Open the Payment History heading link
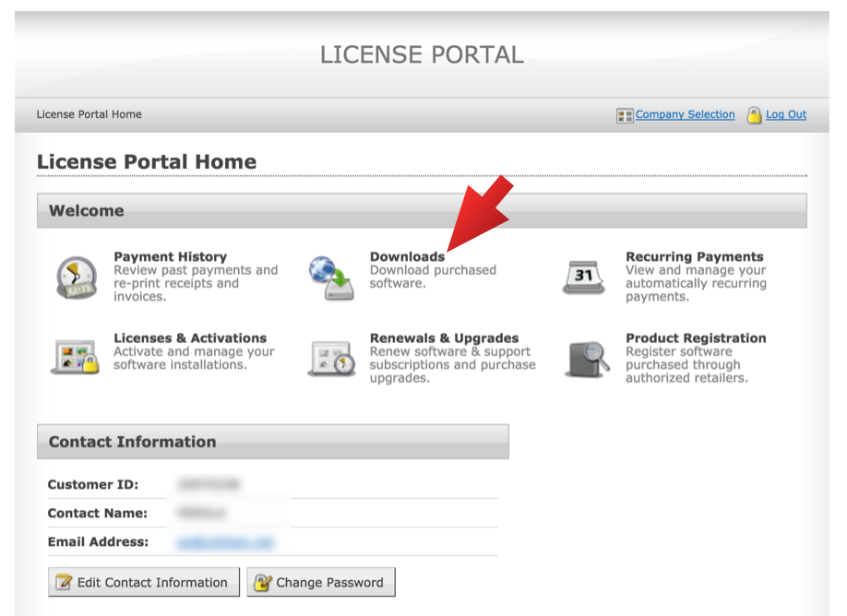The height and width of the screenshot is (616, 847). [170, 256]
